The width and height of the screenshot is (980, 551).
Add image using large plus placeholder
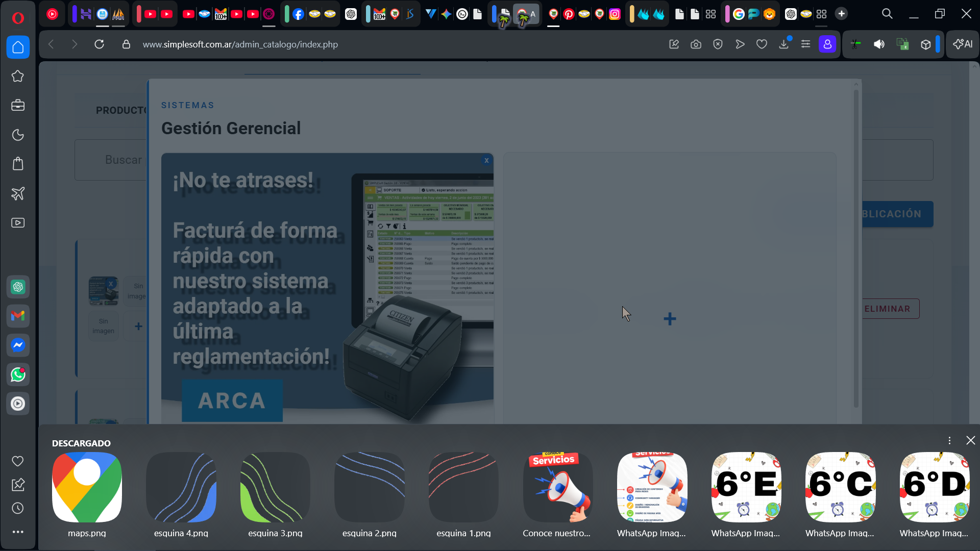tap(670, 319)
